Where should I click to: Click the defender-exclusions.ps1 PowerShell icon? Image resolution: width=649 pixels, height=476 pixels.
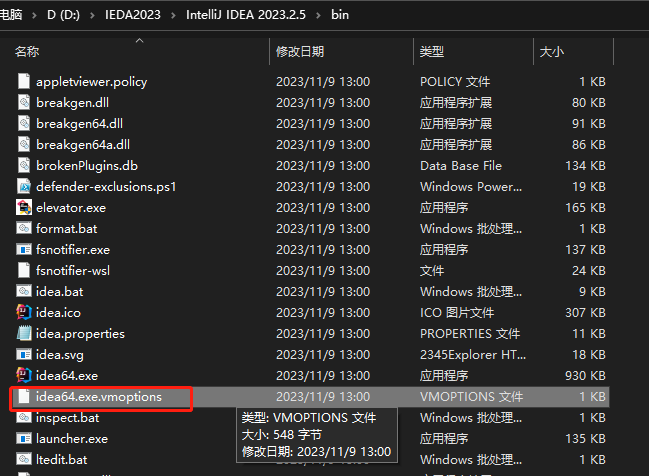pyautogui.click(x=24, y=187)
